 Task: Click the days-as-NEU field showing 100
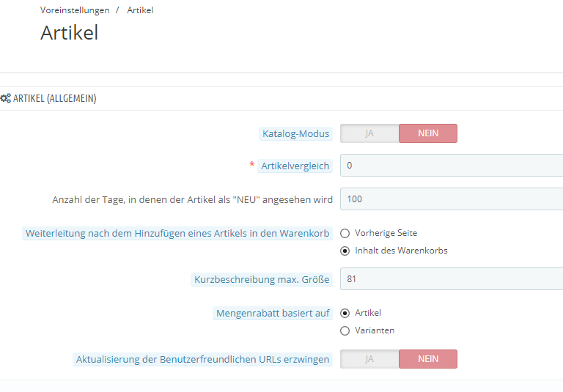452,199
